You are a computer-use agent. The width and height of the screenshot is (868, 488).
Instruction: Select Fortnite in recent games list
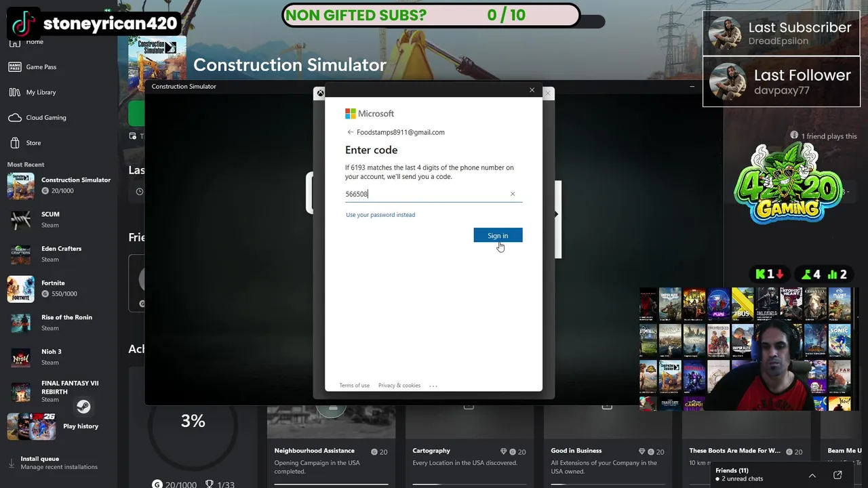click(60, 289)
